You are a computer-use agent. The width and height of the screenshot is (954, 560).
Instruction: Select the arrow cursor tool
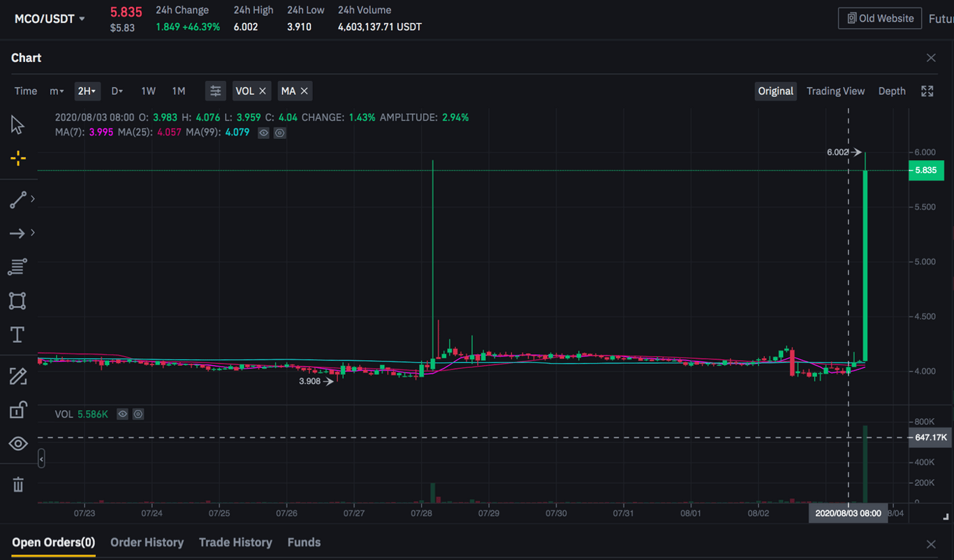pyautogui.click(x=17, y=125)
